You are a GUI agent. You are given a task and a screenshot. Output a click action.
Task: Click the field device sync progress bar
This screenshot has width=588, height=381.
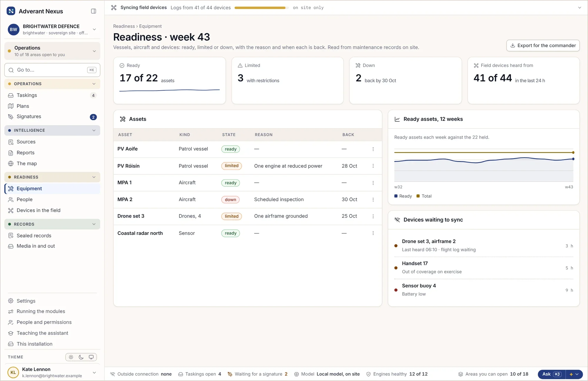pyautogui.click(x=261, y=8)
